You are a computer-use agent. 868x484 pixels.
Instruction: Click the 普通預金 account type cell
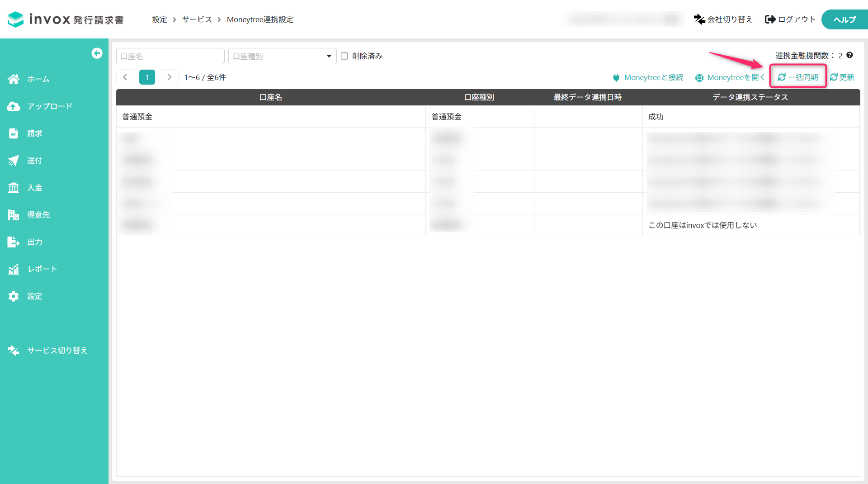pos(480,117)
